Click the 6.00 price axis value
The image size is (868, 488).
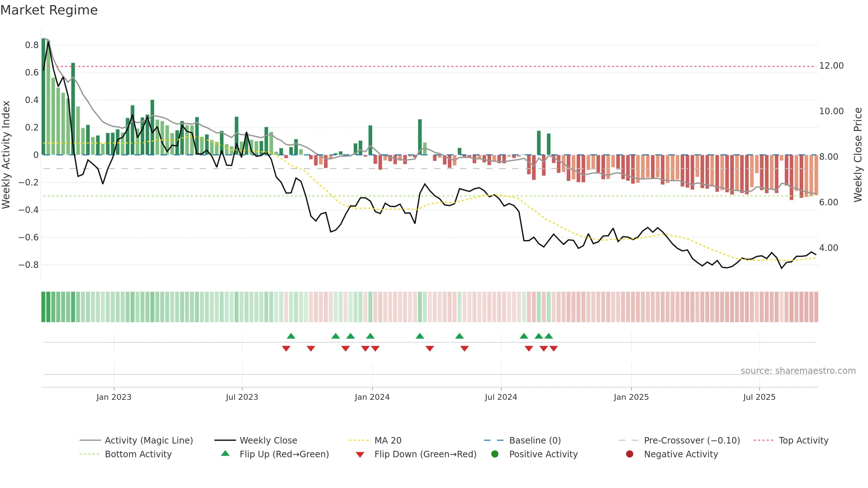(x=829, y=202)
